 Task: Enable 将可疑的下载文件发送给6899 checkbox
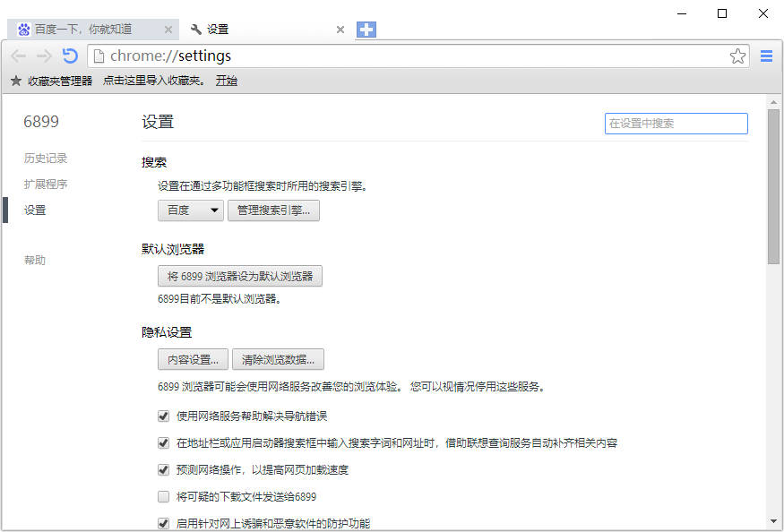point(163,496)
